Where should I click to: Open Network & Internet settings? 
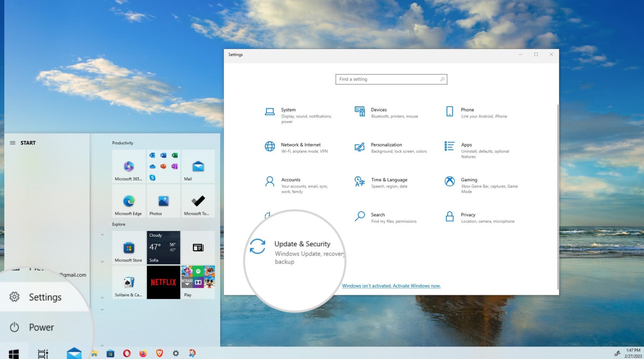pos(296,148)
